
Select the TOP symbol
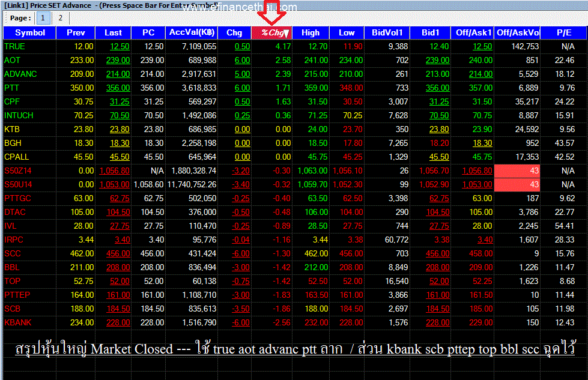click(13, 282)
